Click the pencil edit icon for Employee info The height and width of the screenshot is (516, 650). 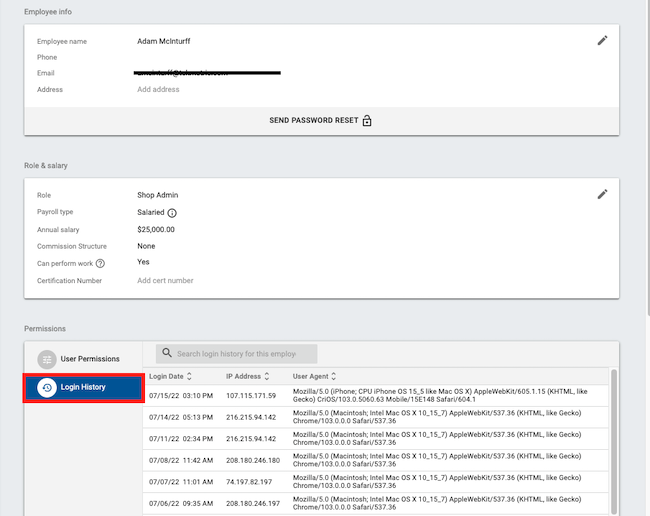click(602, 41)
